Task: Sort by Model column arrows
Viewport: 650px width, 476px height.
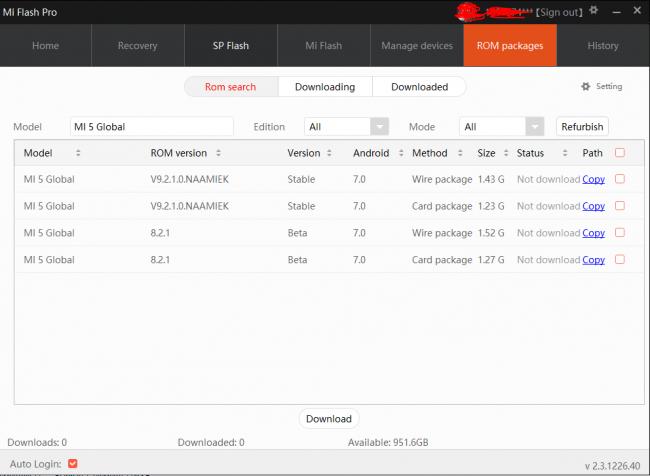Action: click(78, 153)
